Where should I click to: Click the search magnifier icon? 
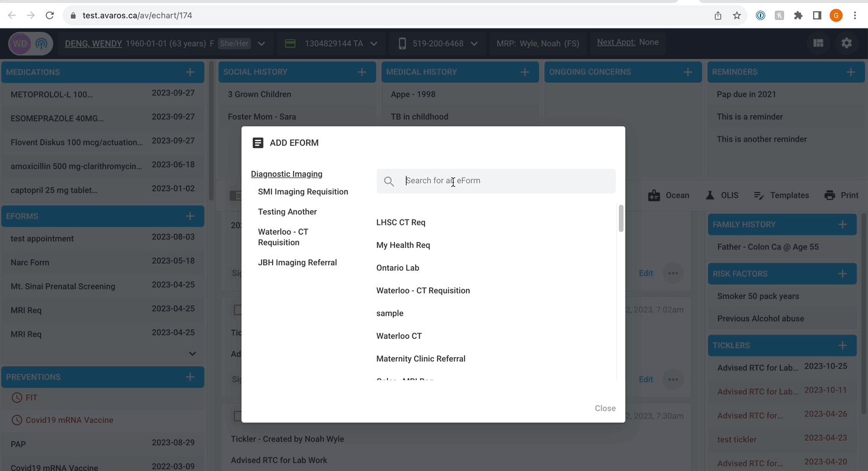pos(389,181)
